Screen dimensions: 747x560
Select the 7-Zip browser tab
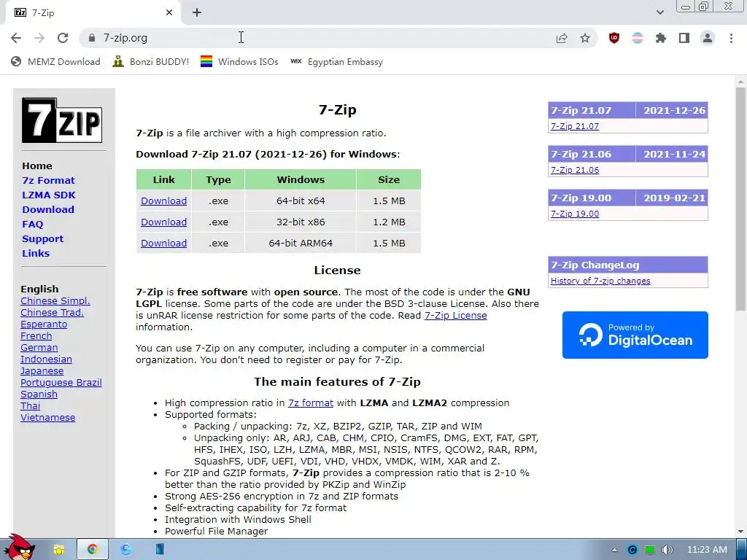(93, 13)
